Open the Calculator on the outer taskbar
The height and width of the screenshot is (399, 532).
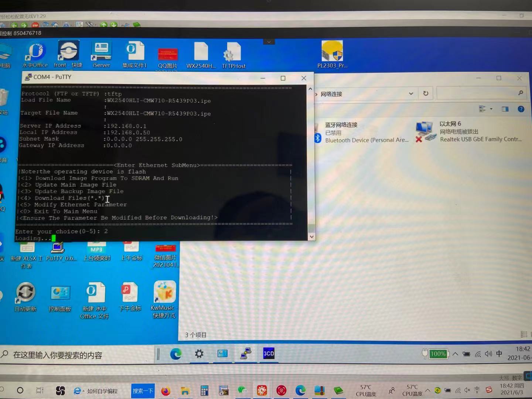tap(204, 391)
